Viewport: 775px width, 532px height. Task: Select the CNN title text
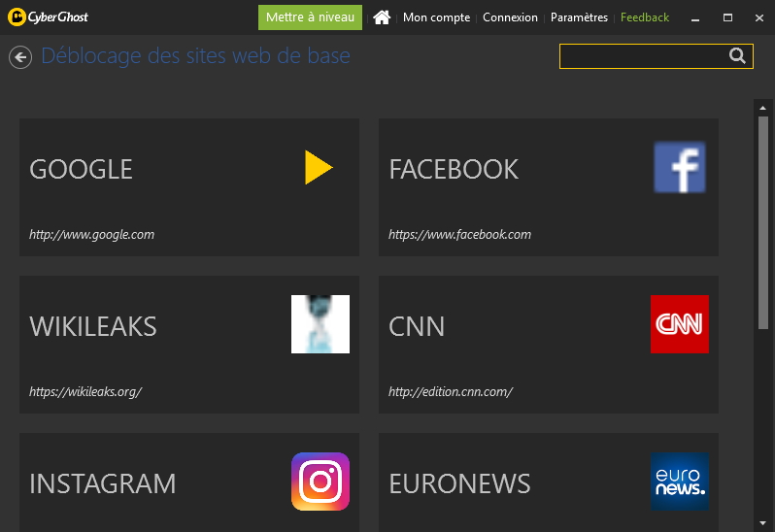click(417, 326)
